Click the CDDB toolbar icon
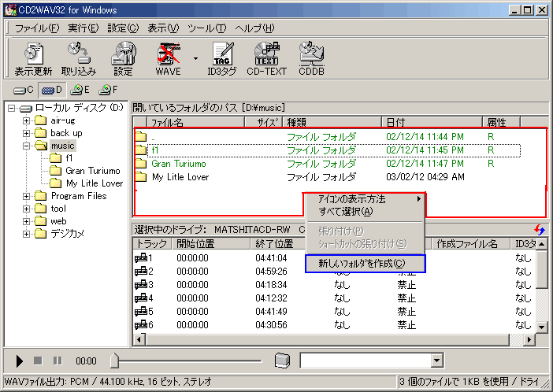The image size is (553, 392). 311,58
